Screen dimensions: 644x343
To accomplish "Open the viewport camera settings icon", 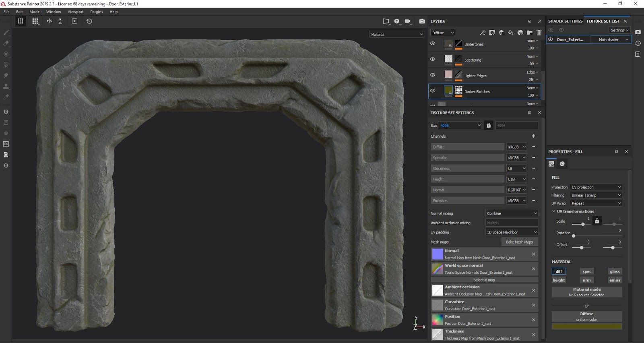I will coord(408,21).
